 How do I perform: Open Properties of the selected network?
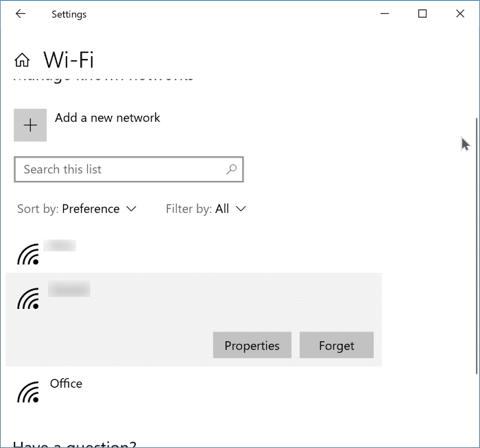[252, 345]
